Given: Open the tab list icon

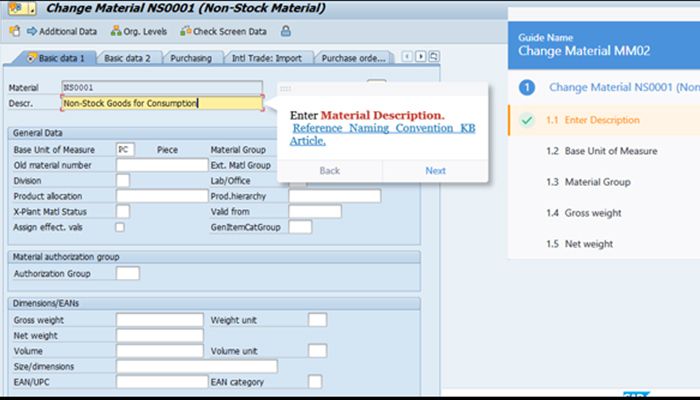Looking at the screenshot, I should click(436, 57).
